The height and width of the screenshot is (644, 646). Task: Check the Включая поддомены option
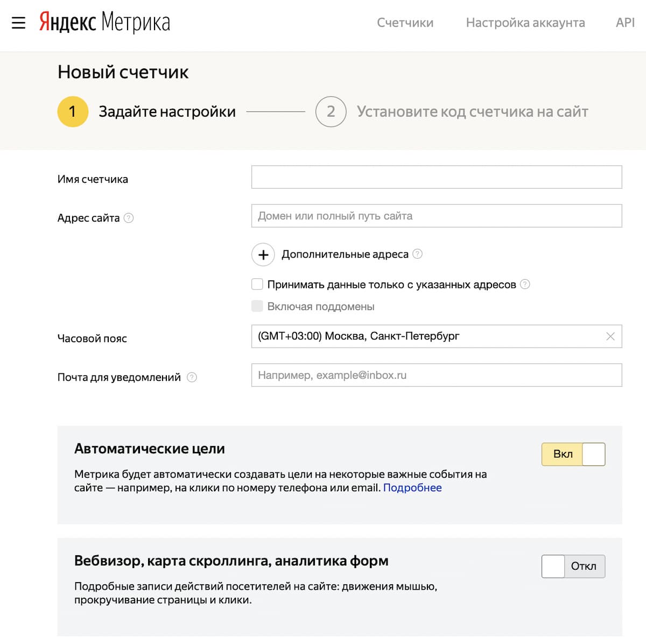(x=257, y=306)
